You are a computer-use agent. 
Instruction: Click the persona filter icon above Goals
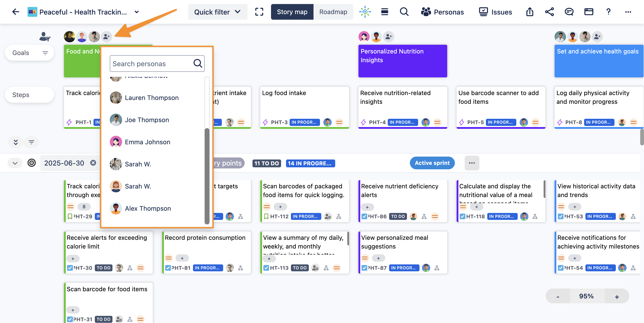pyautogui.click(x=45, y=37)
